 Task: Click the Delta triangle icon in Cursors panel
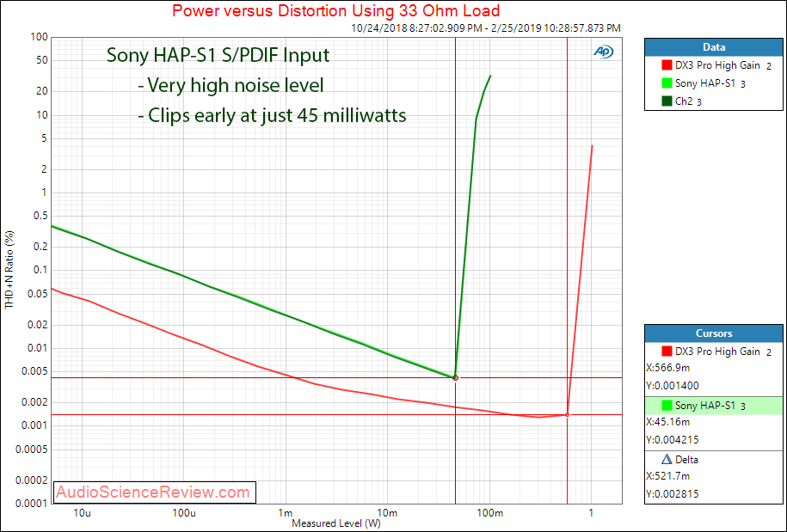coord(667,459)
